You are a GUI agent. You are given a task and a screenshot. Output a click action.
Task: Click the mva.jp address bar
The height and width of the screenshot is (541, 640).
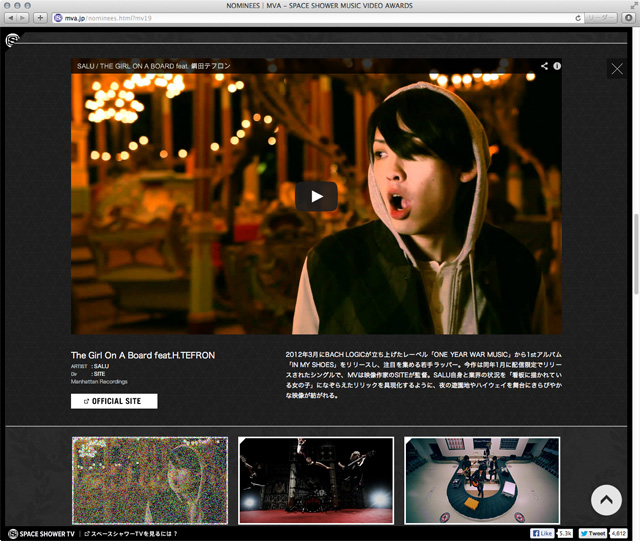pyautogui.click(x=300, y=18)
